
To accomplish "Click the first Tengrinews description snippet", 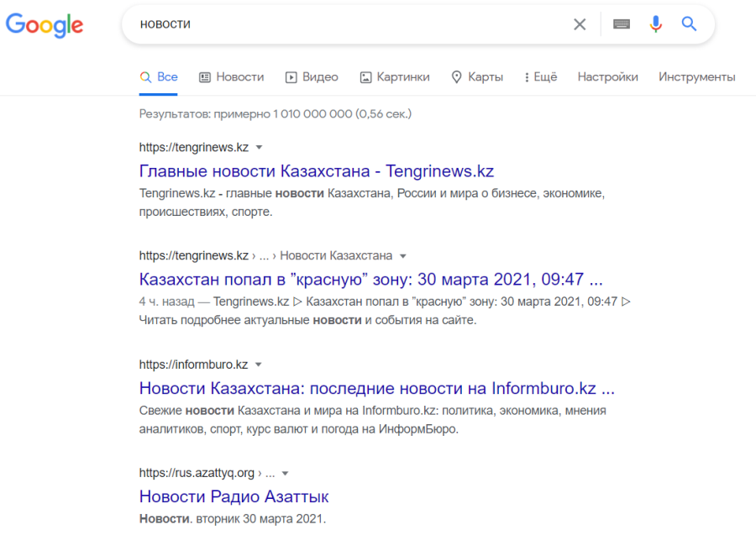I will click(372, 202).
